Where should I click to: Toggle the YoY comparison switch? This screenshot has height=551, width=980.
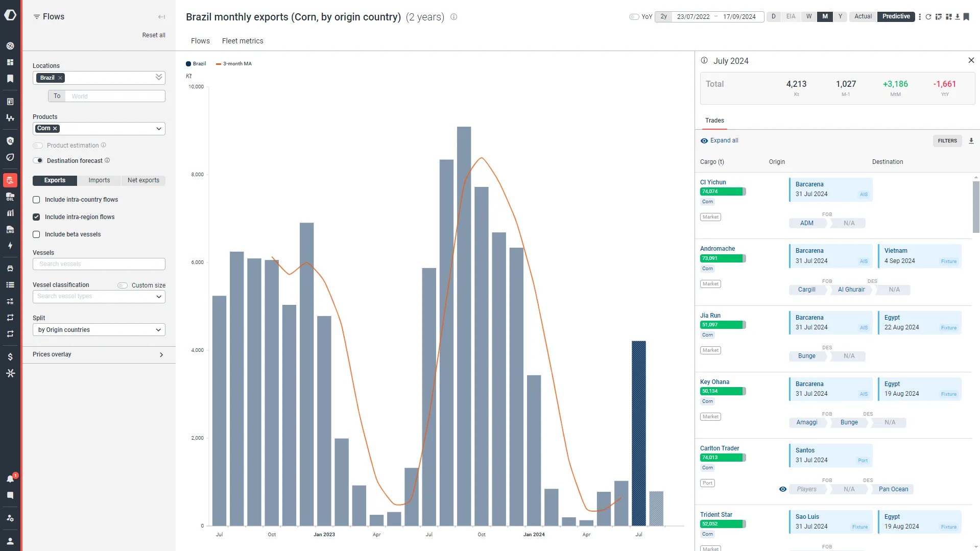634,17
